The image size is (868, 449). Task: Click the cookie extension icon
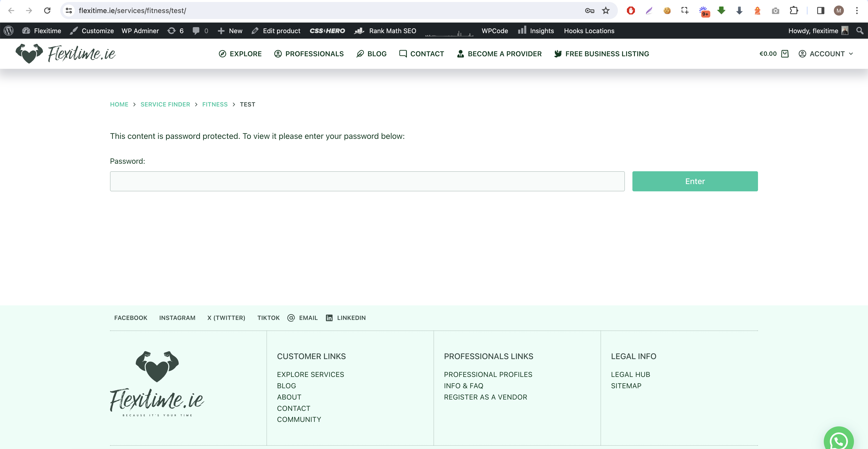(667, 11)
